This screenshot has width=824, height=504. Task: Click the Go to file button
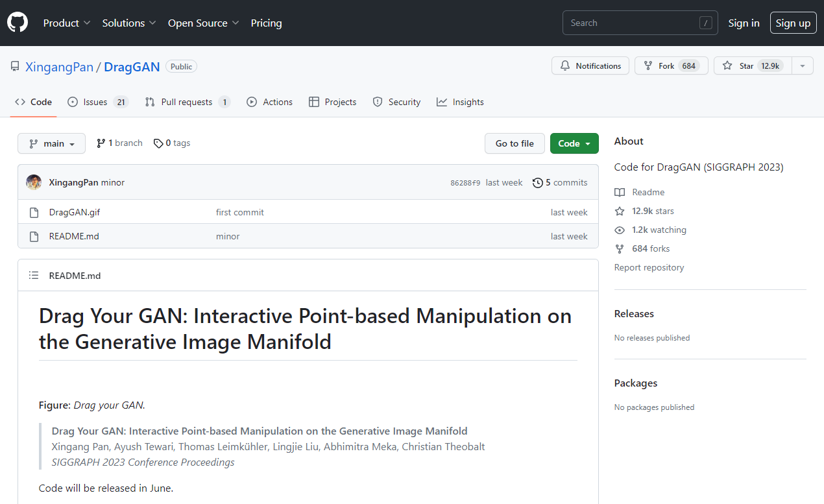515,143
